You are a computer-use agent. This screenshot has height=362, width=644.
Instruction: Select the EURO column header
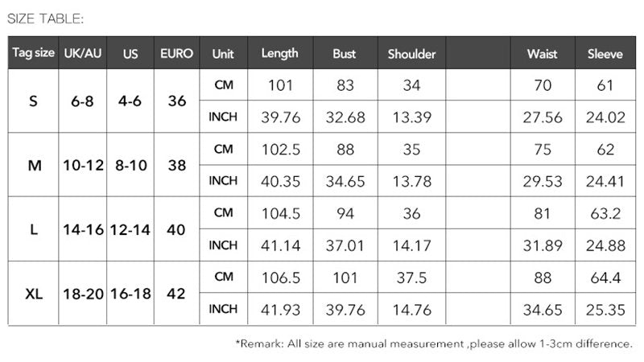coord(176,54)
